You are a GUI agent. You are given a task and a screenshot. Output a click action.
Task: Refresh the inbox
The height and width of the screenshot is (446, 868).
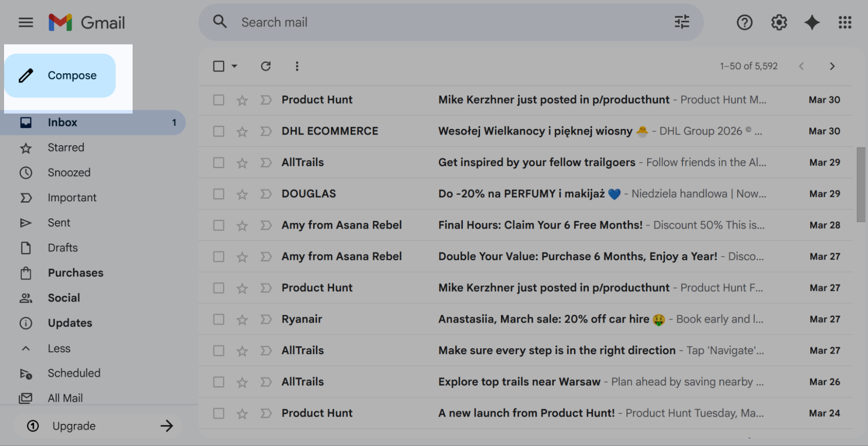pyautogui.click(x=266, y=66)
